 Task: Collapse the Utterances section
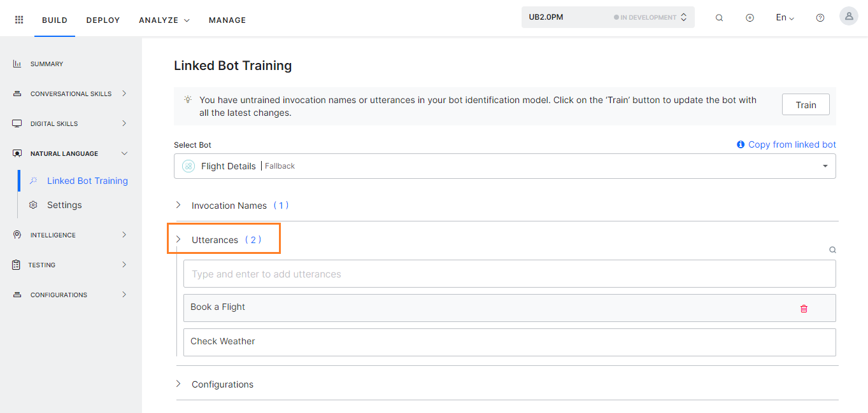(179, 239)
